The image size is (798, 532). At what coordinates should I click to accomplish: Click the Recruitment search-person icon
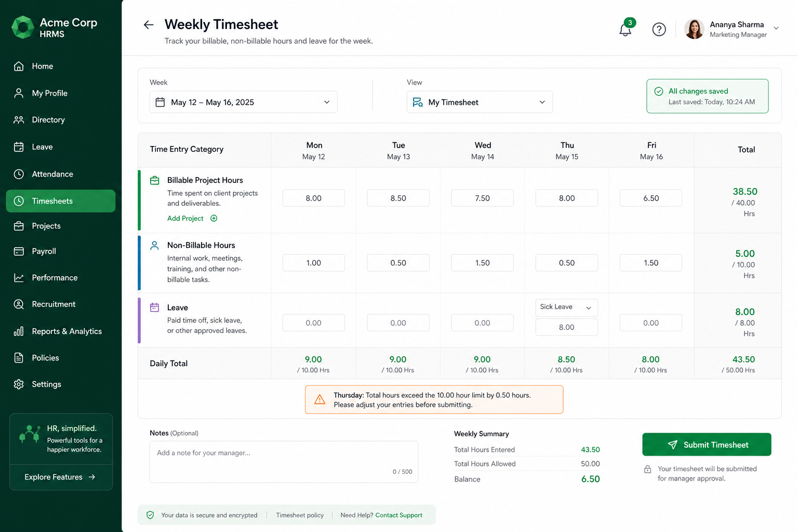tap(19, 304)
